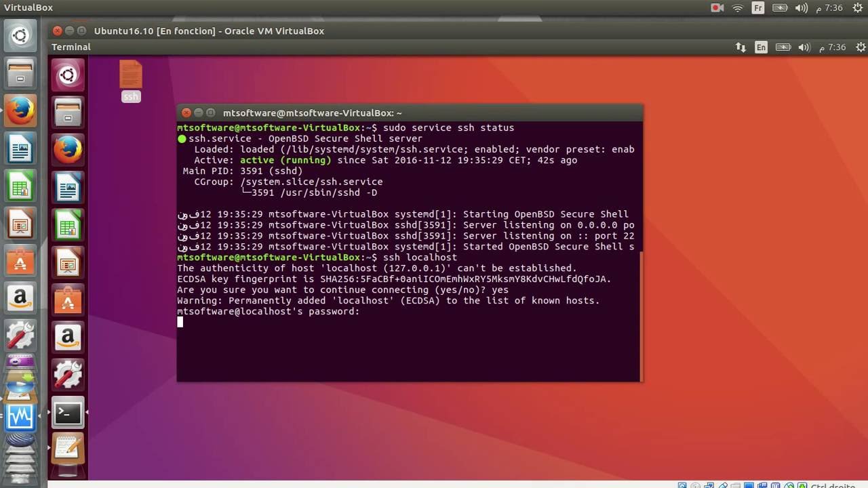Viewport: 868px width, 488px height.
Task: Open the En keyboard layout indicator in the guest panel
Action: point(762,47)
